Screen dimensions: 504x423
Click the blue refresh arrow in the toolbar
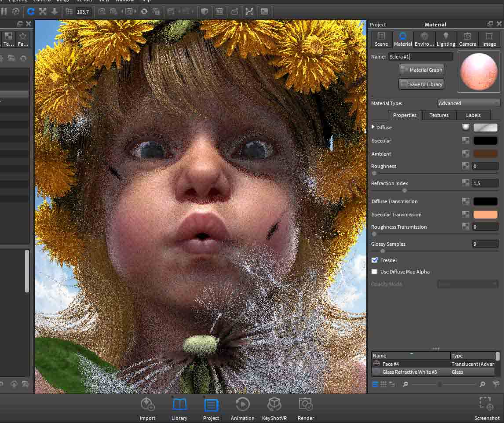pyautogui.click(x=30, y=11)
